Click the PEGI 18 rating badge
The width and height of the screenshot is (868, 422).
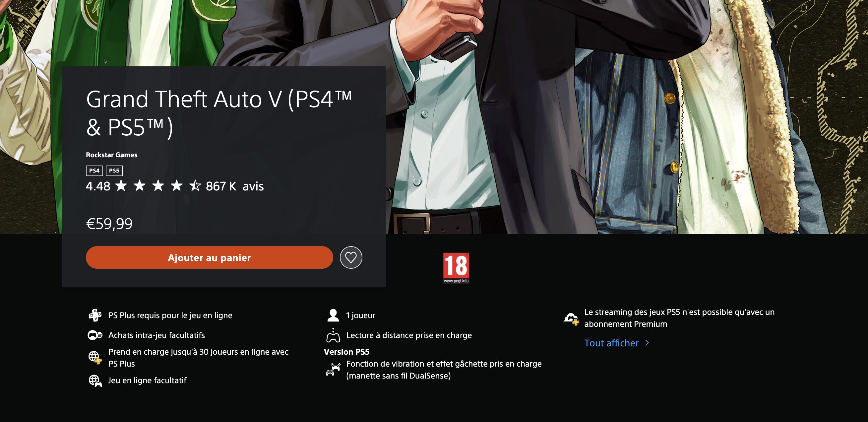[x=456, y=268]
